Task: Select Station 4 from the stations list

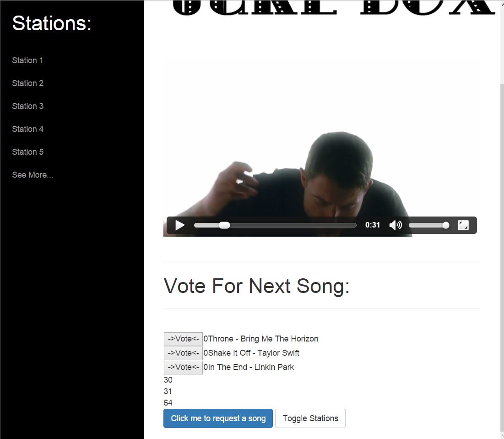Action: click(x=27, y=129)
